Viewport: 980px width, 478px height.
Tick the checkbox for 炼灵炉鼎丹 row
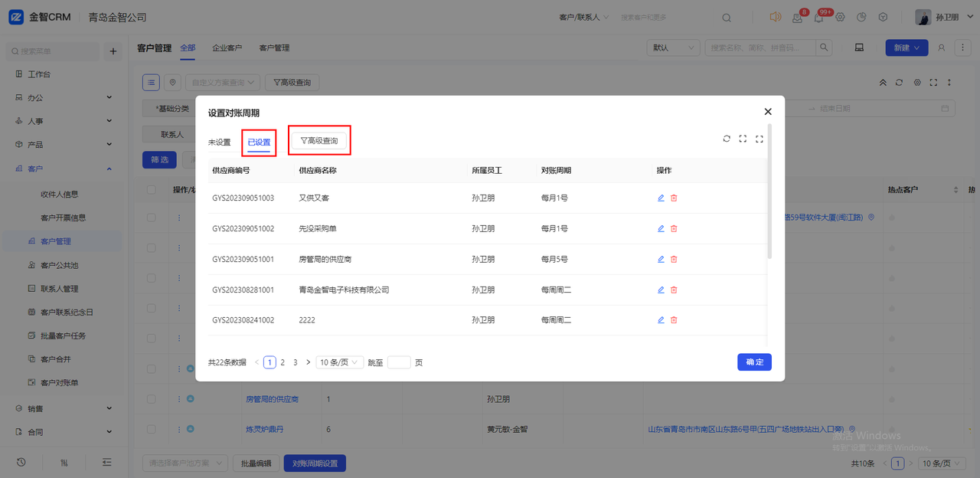[x=152, y=430]
